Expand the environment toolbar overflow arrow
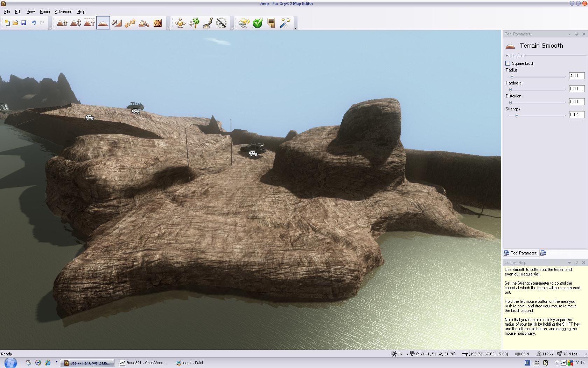The height and width of the screenshot is (368, 588). tap(295, 27)
